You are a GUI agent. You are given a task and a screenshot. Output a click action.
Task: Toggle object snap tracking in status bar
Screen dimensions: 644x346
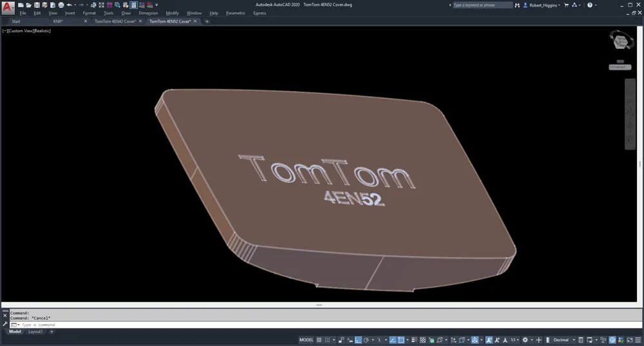click(392, 340)
